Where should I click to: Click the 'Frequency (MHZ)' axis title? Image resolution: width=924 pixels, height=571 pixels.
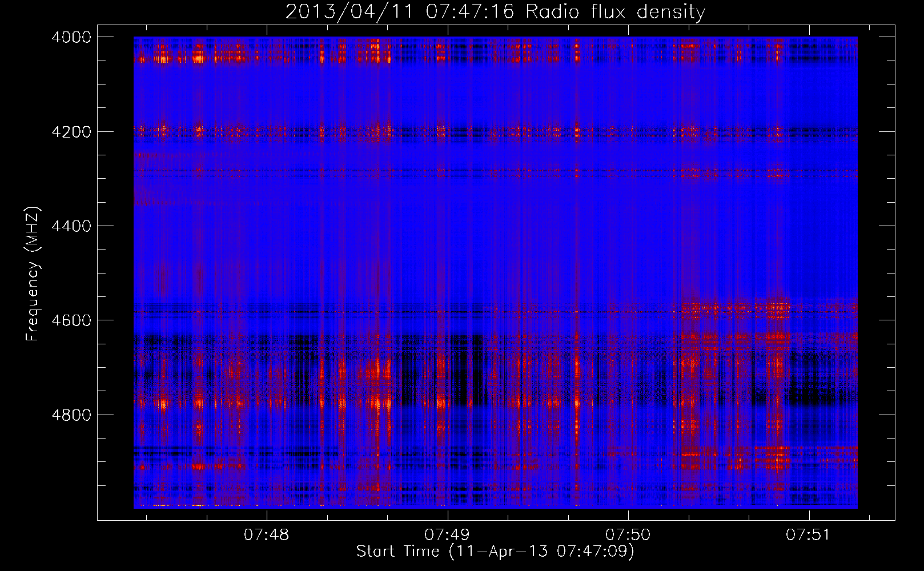33,274
